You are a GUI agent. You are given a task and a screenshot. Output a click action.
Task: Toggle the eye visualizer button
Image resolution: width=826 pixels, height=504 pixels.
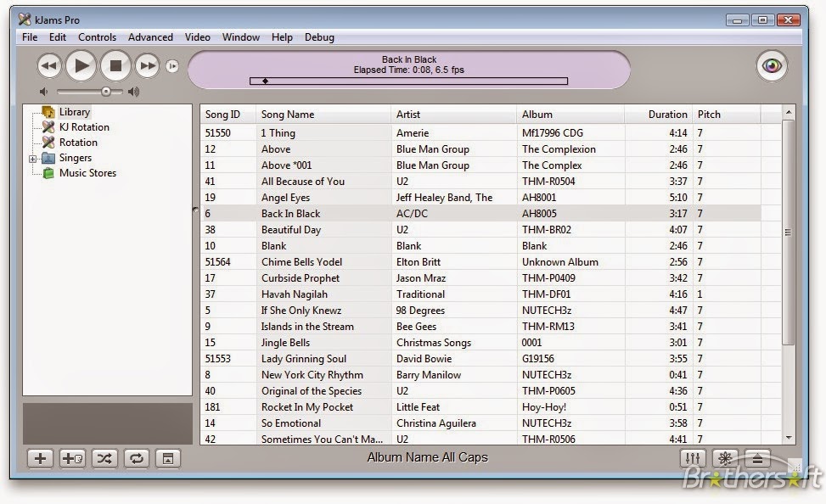pos(772,66)
